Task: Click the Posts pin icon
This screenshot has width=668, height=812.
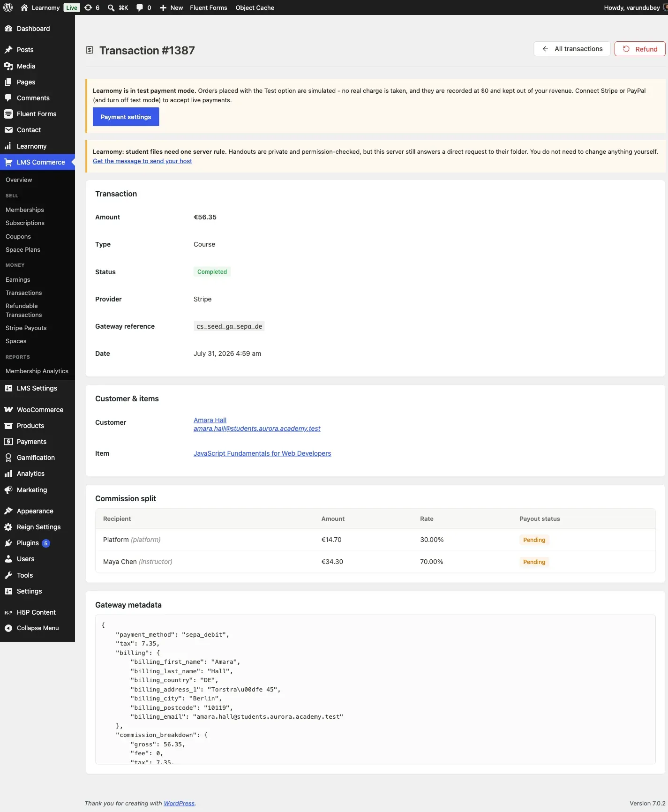Action: (8, 50)
